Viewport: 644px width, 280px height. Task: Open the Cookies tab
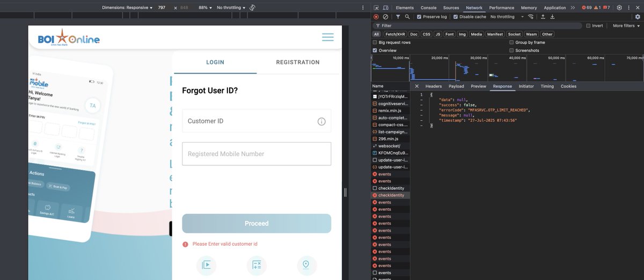[568, 86]
